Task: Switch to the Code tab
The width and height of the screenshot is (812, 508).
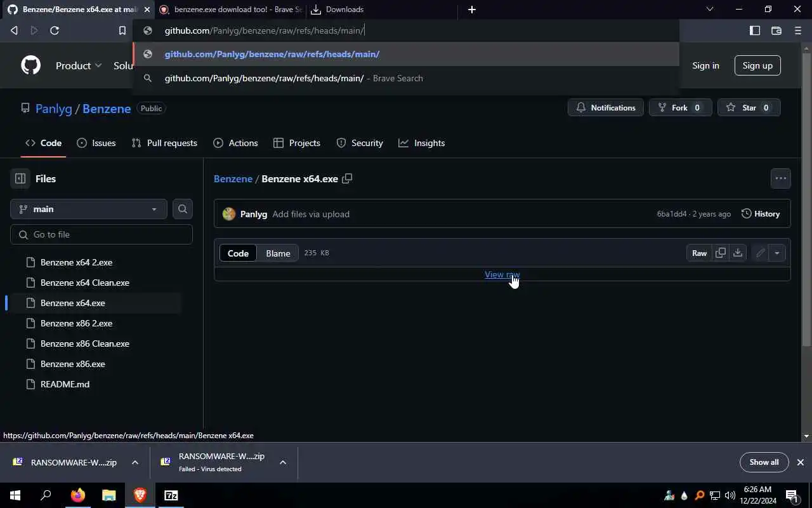Action: tap(43, 143)
